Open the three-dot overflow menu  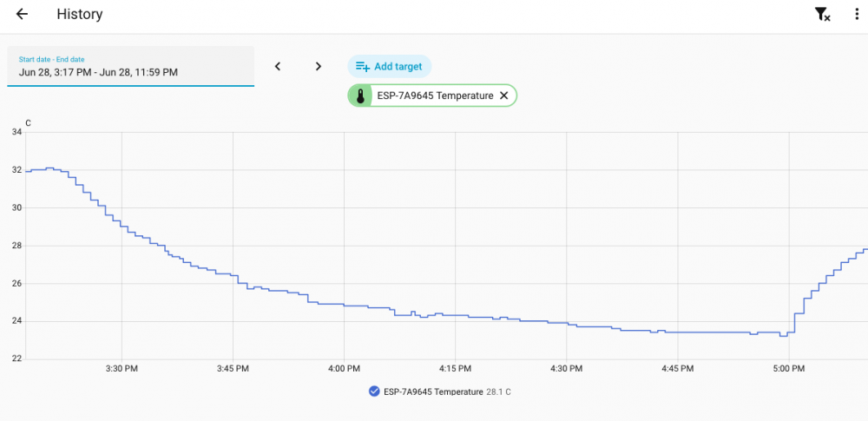point(857,15)
